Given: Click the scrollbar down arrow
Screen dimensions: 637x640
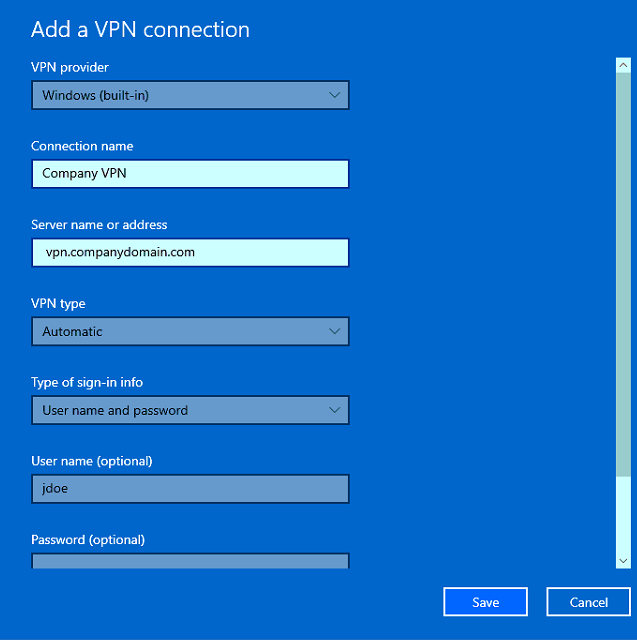Looking at the screenshot, I should 623,561.
